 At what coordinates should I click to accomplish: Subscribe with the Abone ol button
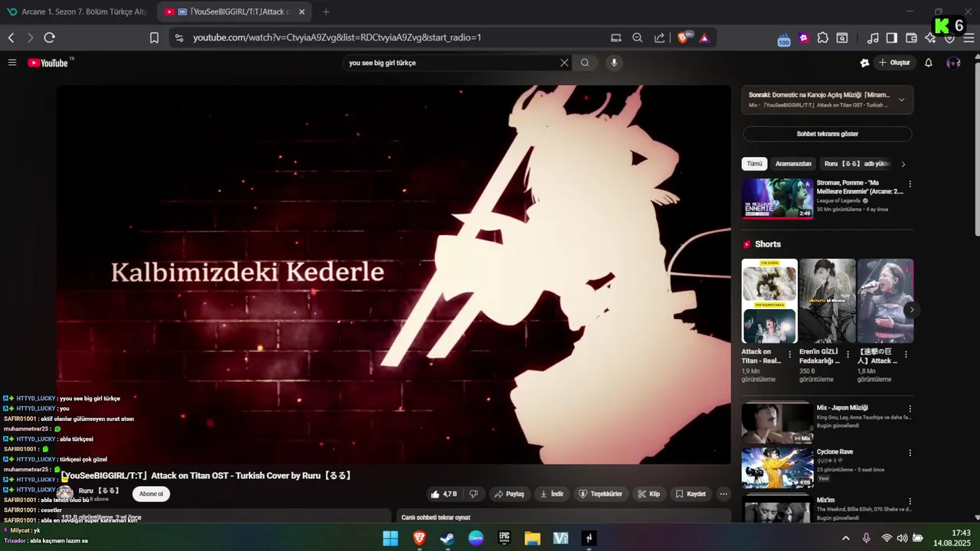point(151,494)
